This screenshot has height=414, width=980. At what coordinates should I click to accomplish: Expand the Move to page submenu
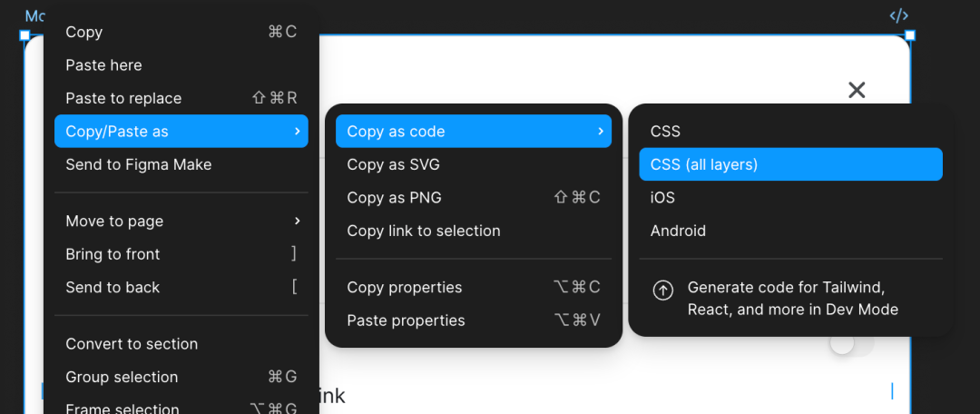point(181,221)
